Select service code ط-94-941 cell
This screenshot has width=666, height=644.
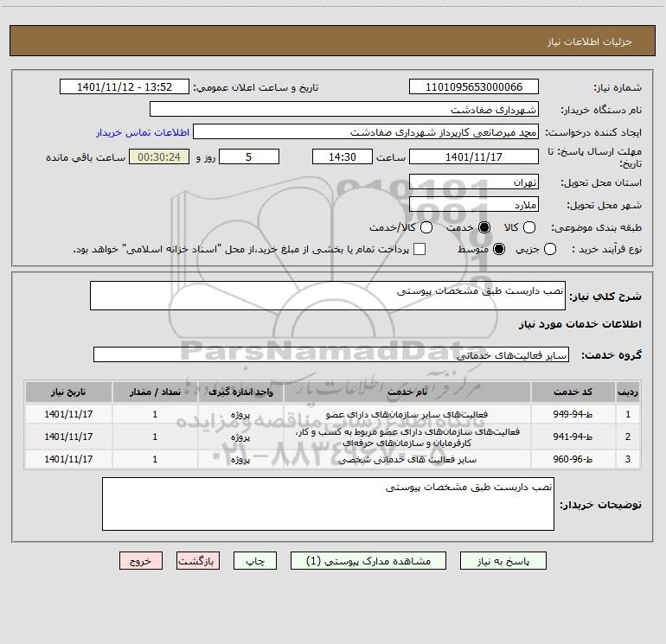click(x=573, y=437)
